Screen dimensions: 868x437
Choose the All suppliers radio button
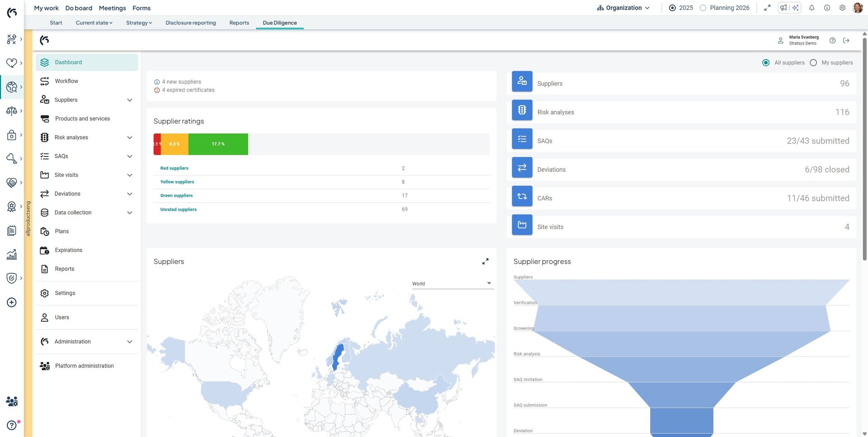[766, 63]
